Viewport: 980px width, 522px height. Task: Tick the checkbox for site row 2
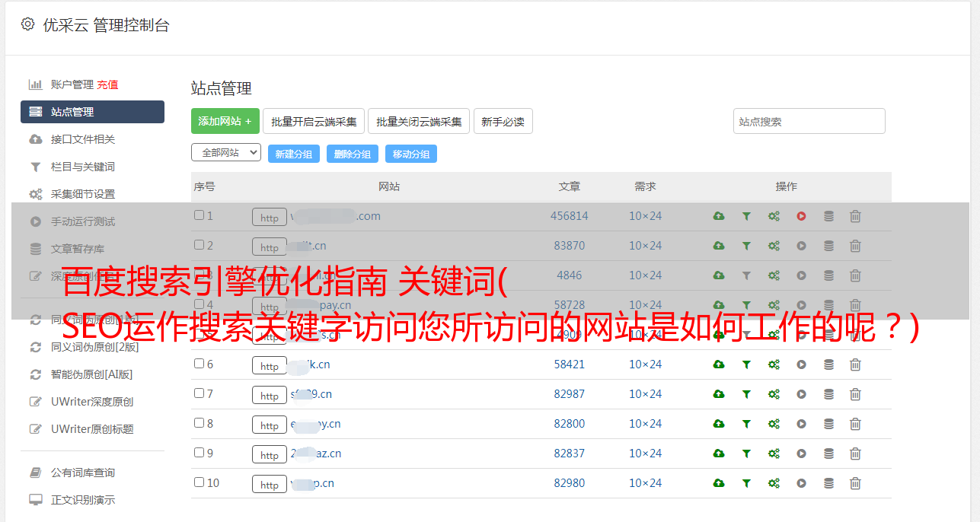pyautogui.click(x=199, y=245)
